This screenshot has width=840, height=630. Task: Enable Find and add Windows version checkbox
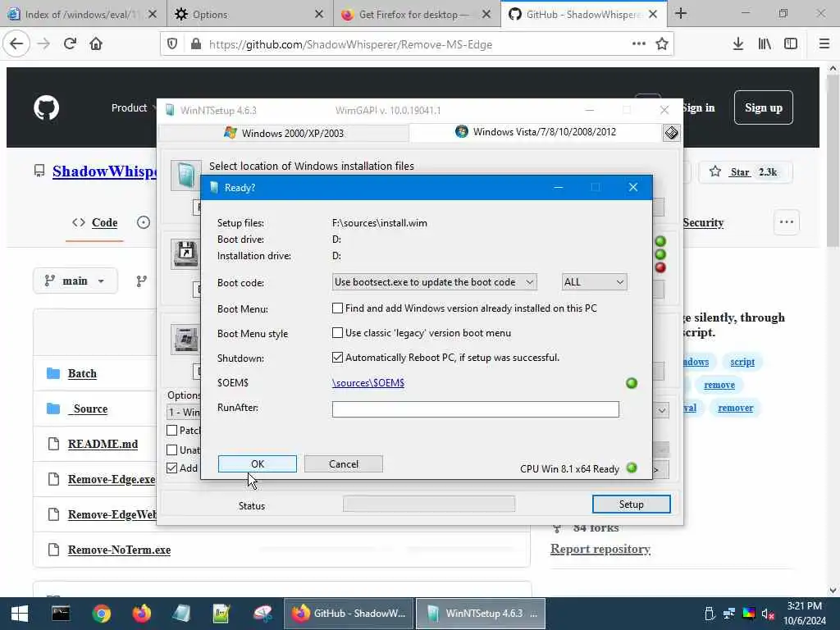337,308
